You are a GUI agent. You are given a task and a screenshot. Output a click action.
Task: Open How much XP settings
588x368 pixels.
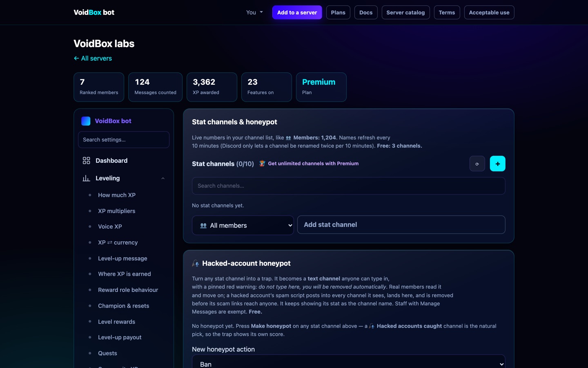(x=117, y=195)
